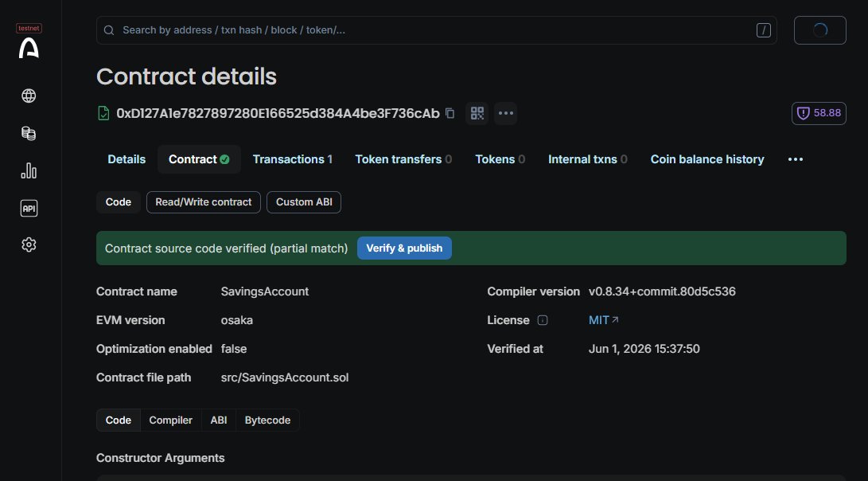Select the upper Code sub-tab
This screenshot has width=868, height=481.
pos(119,202)
